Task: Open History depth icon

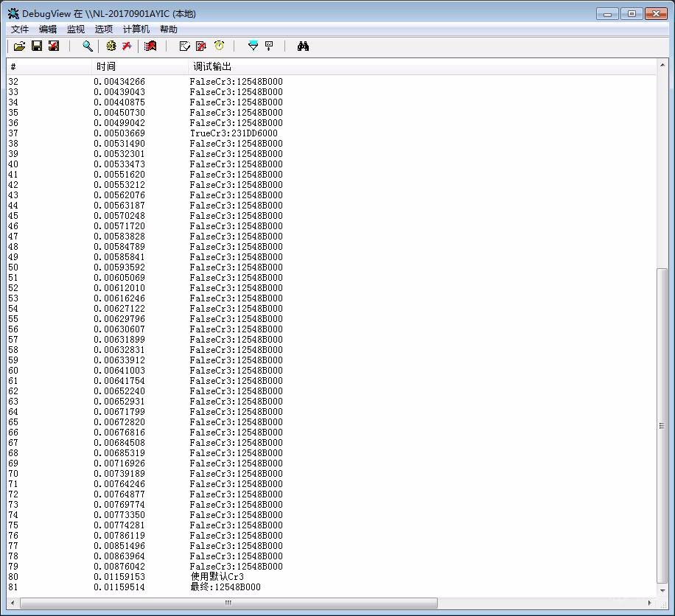Action: pos(269,46)
